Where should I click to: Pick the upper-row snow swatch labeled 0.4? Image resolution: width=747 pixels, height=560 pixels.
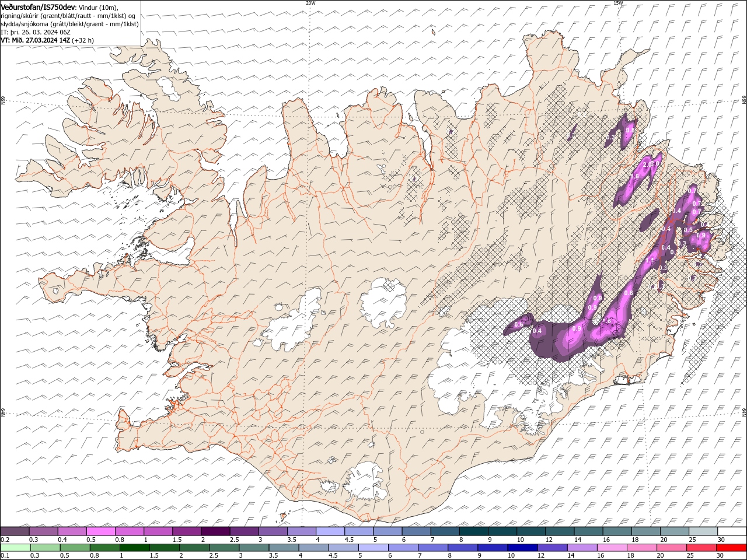click(x=72, y=531)
